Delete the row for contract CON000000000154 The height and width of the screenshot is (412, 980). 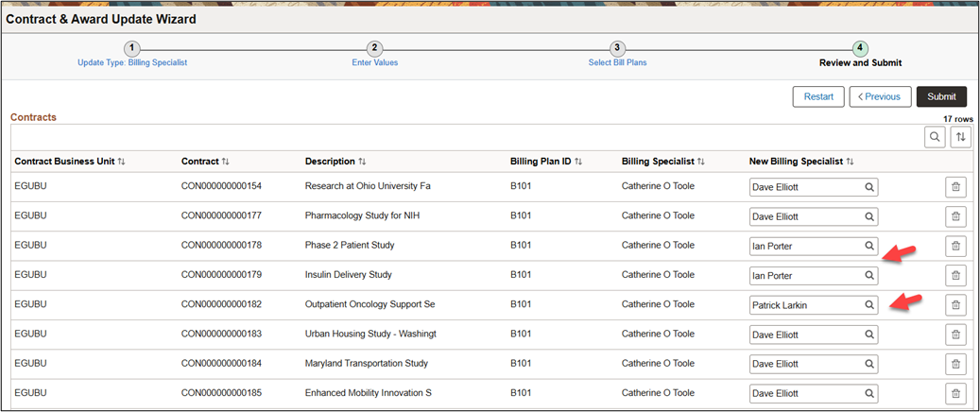pos(955,187)
